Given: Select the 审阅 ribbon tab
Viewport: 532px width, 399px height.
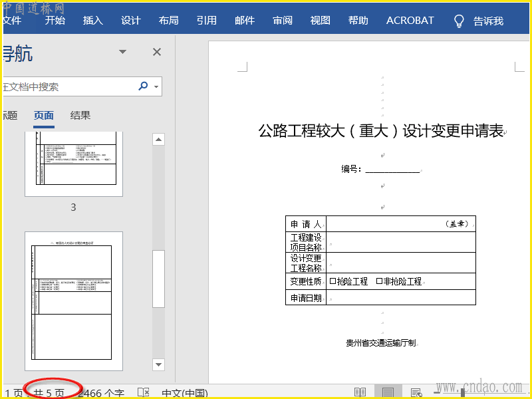Looking at the screenshot, I should [x=283, y=21].
